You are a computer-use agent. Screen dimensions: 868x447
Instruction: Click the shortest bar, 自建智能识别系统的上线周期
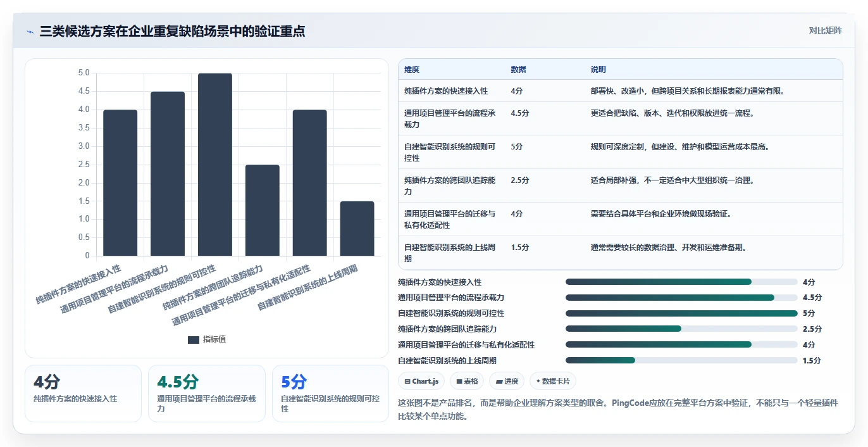(357, 229)
